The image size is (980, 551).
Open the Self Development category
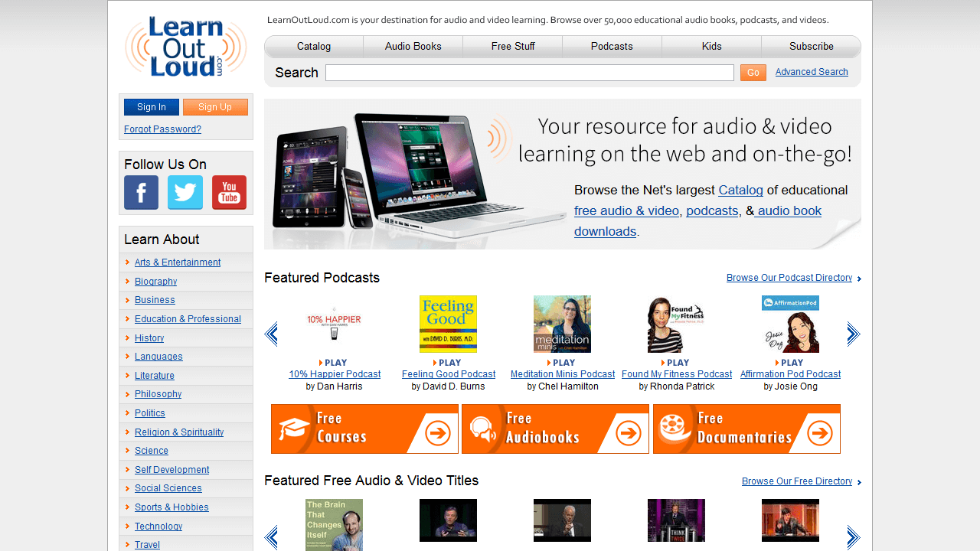pos(172,470)
